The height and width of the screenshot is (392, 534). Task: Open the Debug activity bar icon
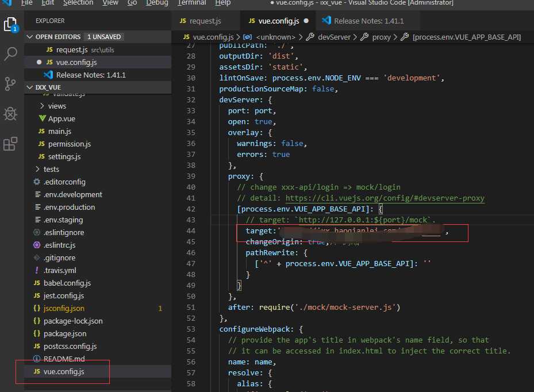coord(10,114)
